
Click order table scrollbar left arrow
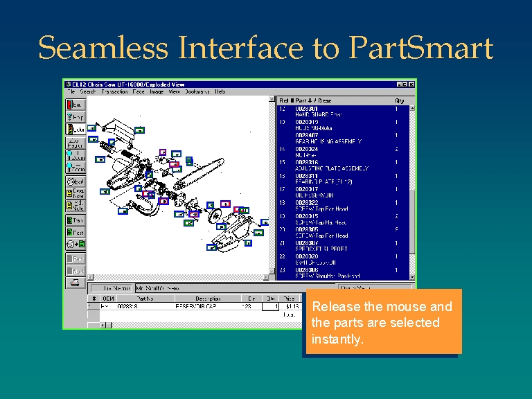103,325
